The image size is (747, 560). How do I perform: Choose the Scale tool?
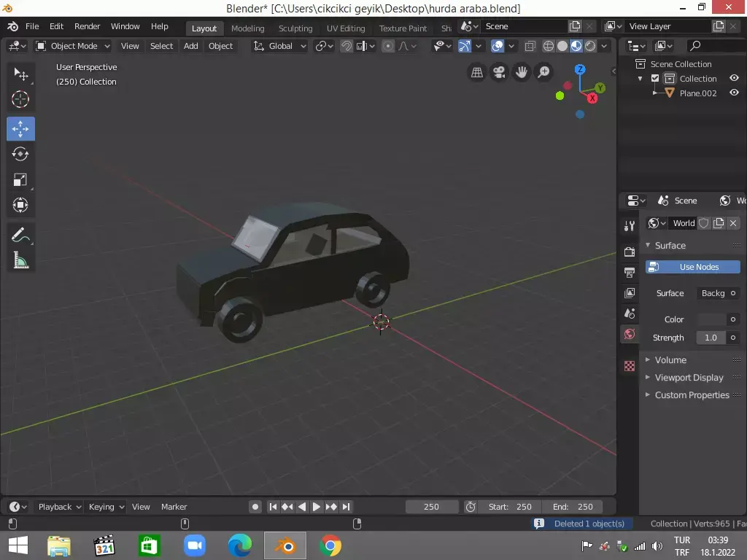tap(20, 180)
